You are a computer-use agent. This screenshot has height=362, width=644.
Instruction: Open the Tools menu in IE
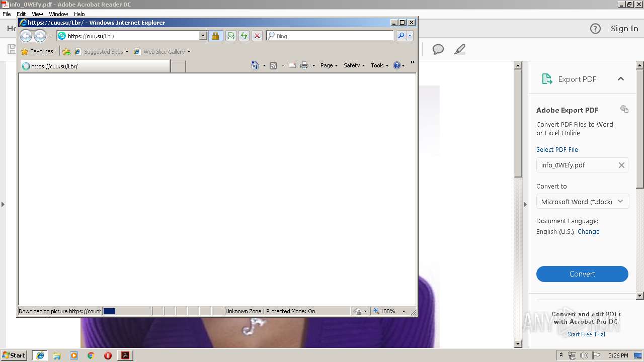[x=380, y=65]
